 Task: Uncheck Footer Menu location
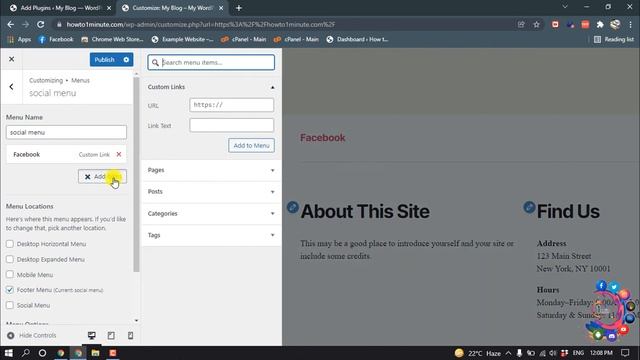point(10,290)
